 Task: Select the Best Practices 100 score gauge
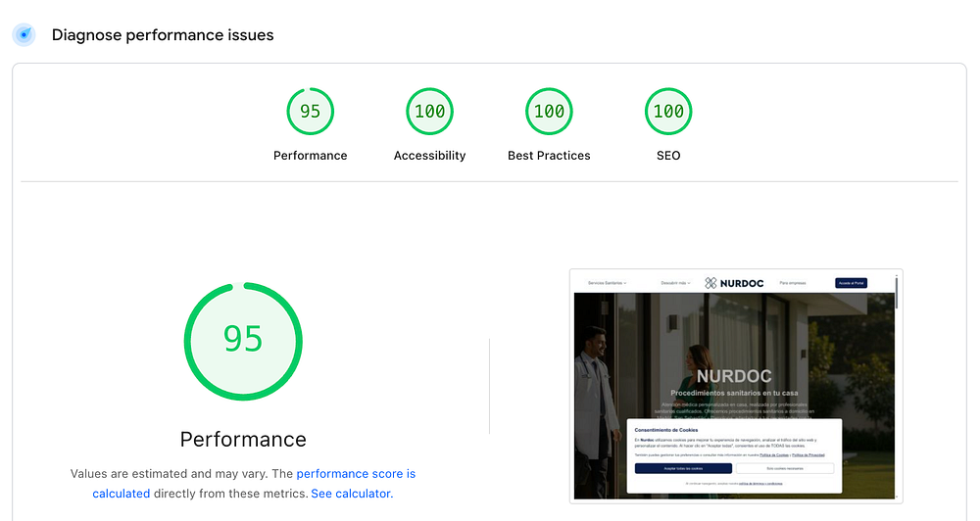[549, 112]
